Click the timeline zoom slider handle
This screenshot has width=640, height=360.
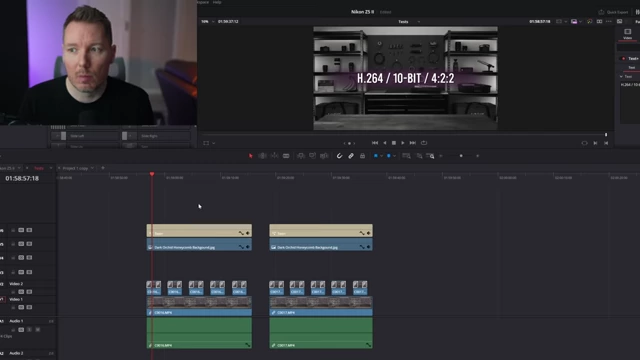[x=461, y=156]
